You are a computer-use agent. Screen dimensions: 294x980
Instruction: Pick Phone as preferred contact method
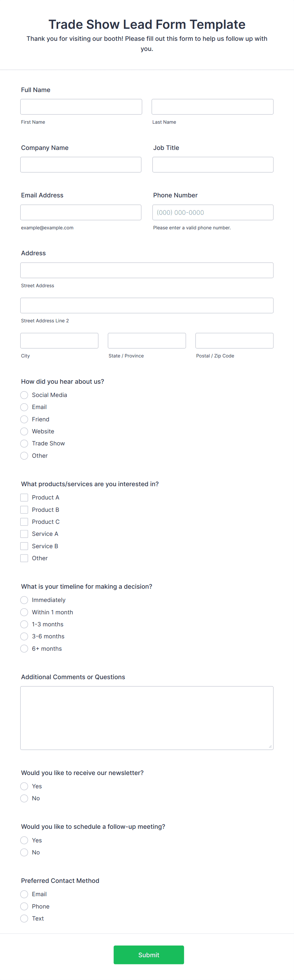tap(24, 906)
